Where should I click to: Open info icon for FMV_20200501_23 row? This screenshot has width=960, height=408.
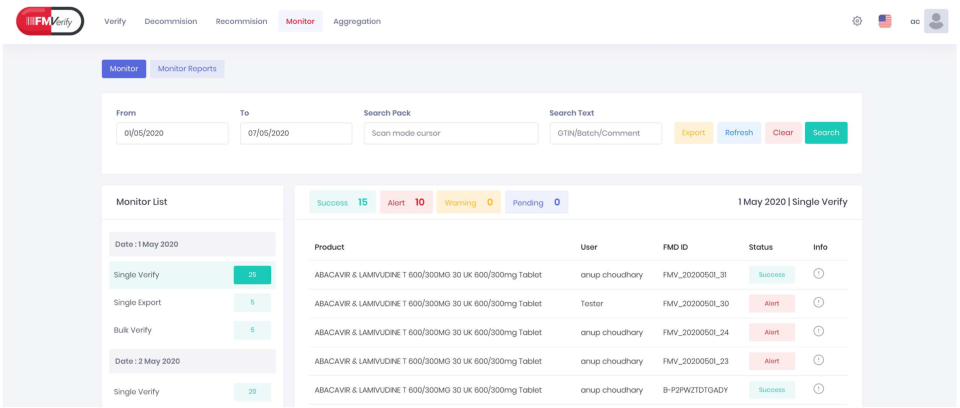coord(819,360)
